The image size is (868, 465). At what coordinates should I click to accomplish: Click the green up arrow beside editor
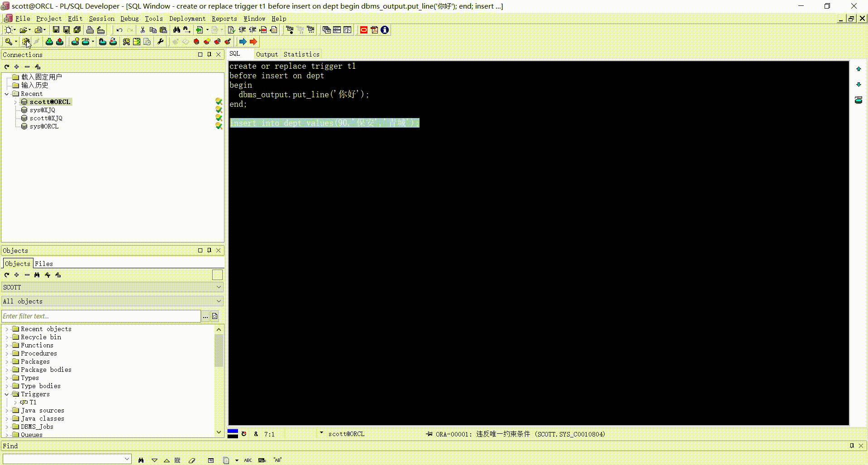(858, 69)
